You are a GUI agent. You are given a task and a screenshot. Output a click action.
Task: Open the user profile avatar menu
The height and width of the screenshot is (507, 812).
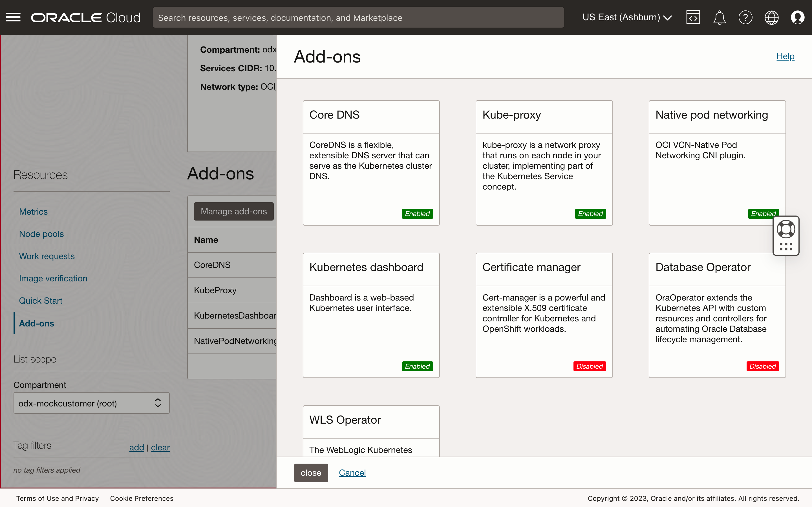coord(798,17)
